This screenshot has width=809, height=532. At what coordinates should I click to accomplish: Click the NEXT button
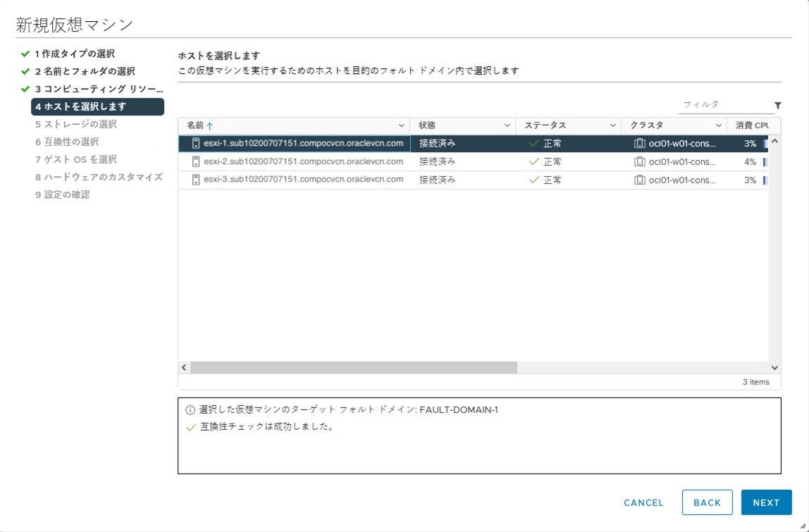coord(766,502)
